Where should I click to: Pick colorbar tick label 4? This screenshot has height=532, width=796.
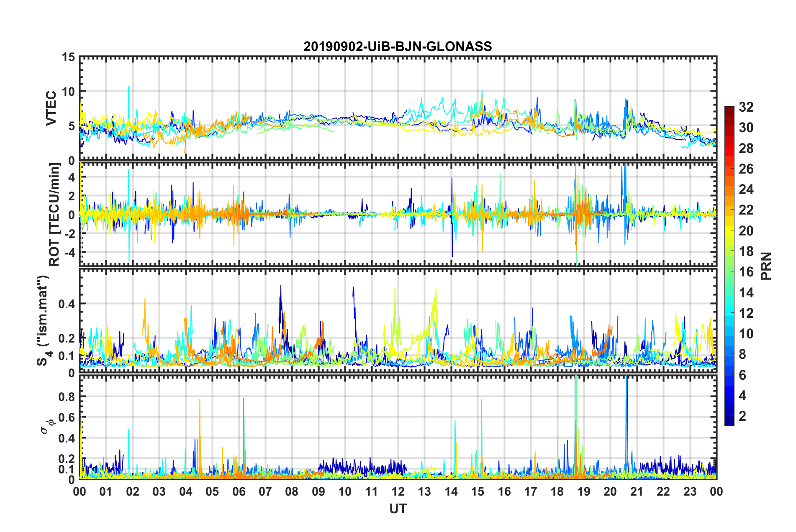coord(742,396)
